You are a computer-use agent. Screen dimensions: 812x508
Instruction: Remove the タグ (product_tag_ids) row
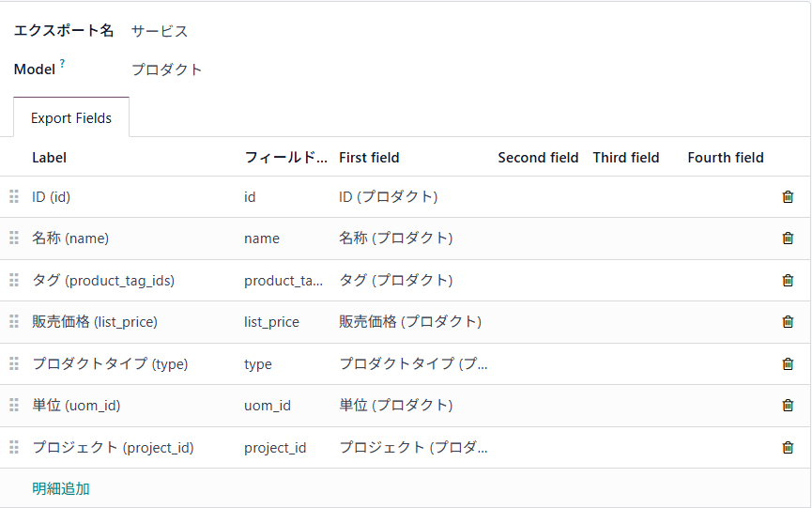(x=788, y=280)
